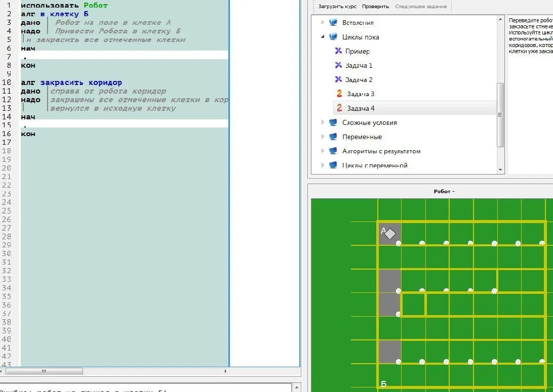Screen dimensions: 553x392
Task: Select Задача 1 in course tree
Action: tap(359, 65)
